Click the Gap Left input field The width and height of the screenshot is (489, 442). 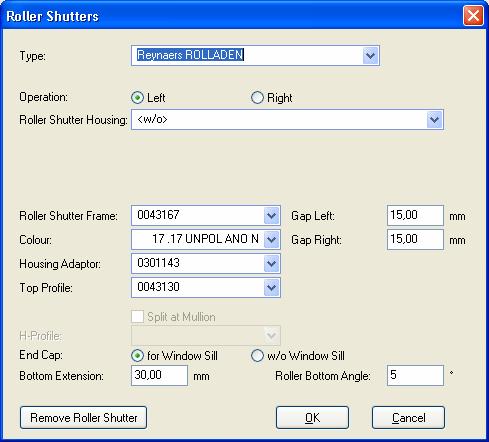point(415,216)
